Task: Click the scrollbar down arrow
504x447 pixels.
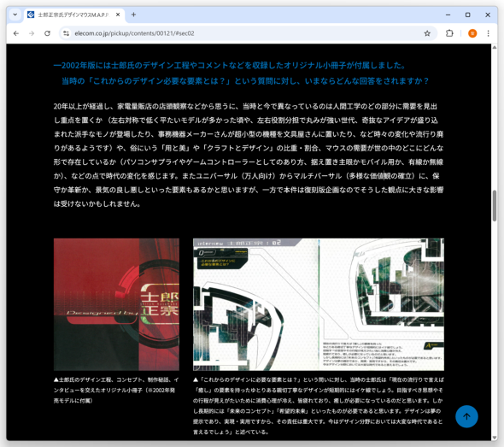Action: 495,438
